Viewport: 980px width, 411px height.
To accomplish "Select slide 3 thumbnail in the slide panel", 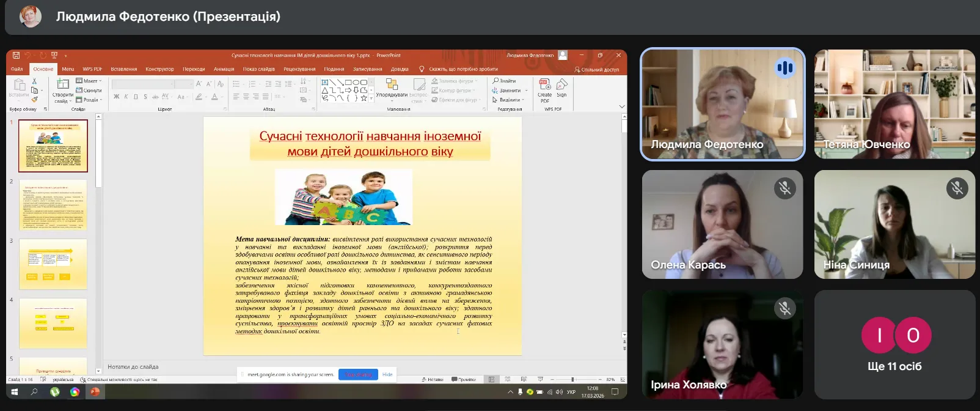I will coord(53,264).
